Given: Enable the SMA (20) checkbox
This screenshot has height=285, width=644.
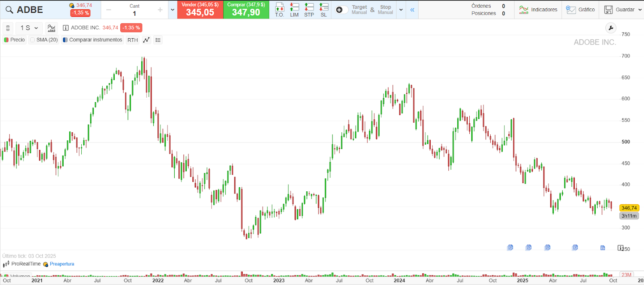Looking at the screenshot, I should [33, 40].
